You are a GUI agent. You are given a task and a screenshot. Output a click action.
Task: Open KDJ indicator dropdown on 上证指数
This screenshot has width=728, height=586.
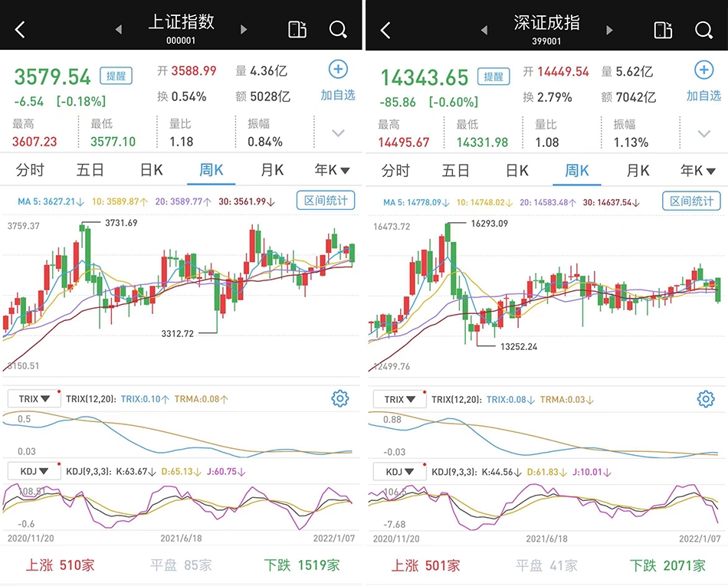point(34,471)
